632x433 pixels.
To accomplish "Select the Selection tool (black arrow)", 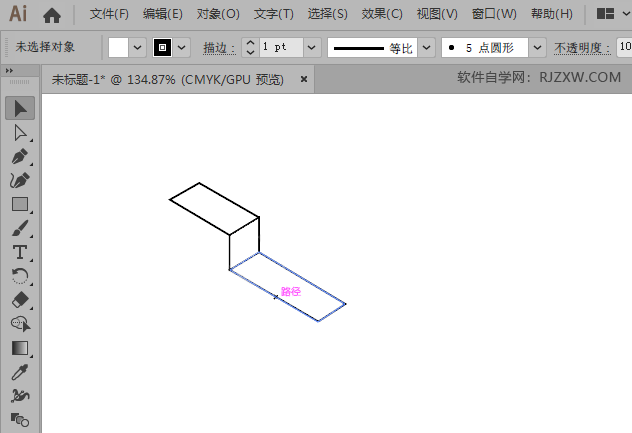I will pyautogui.click(x=20, y=108).
